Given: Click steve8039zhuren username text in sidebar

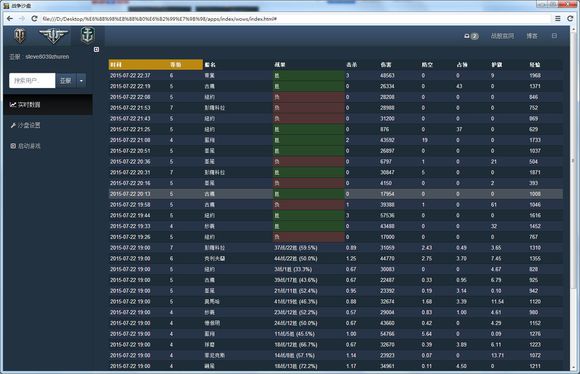Looking at the screenshot, I should [47, 57].
